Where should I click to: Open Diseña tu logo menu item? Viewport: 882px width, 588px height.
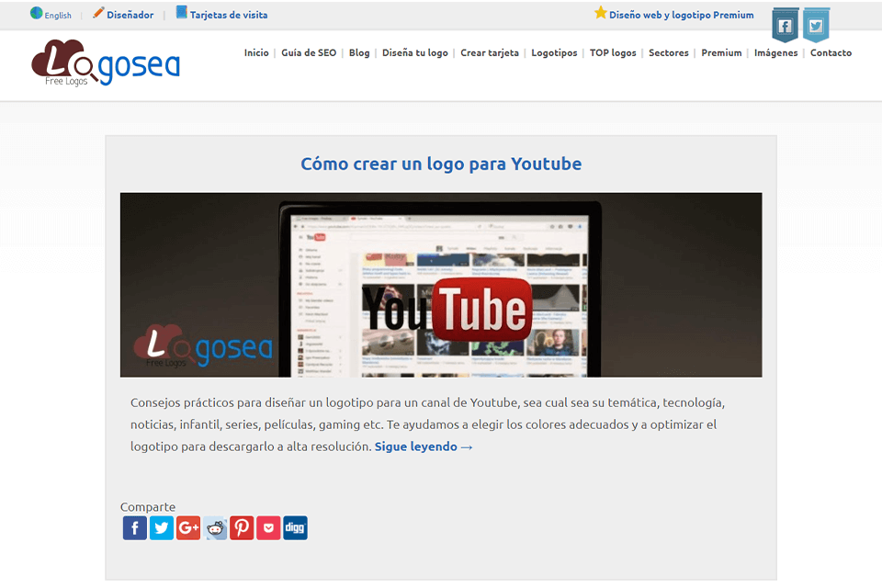[415, 53]
